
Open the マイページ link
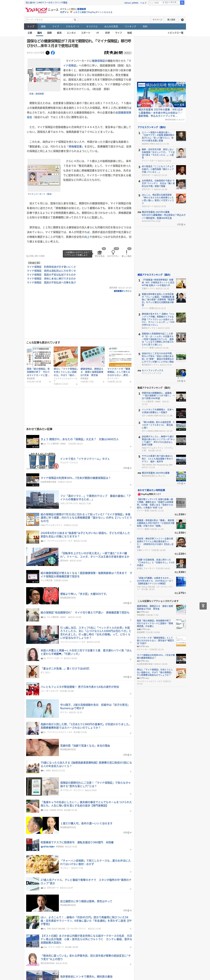[157, 20]
